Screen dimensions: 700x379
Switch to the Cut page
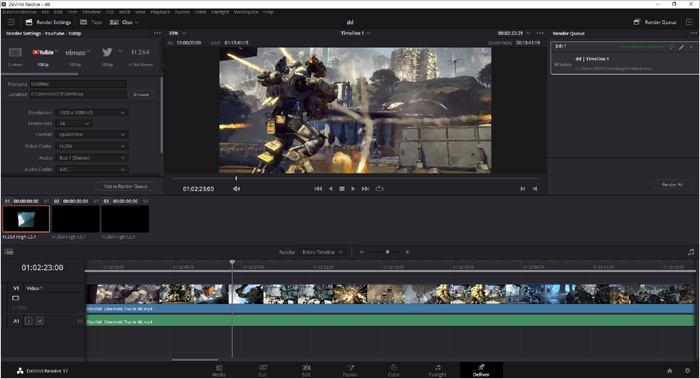(x=262, y=371)
